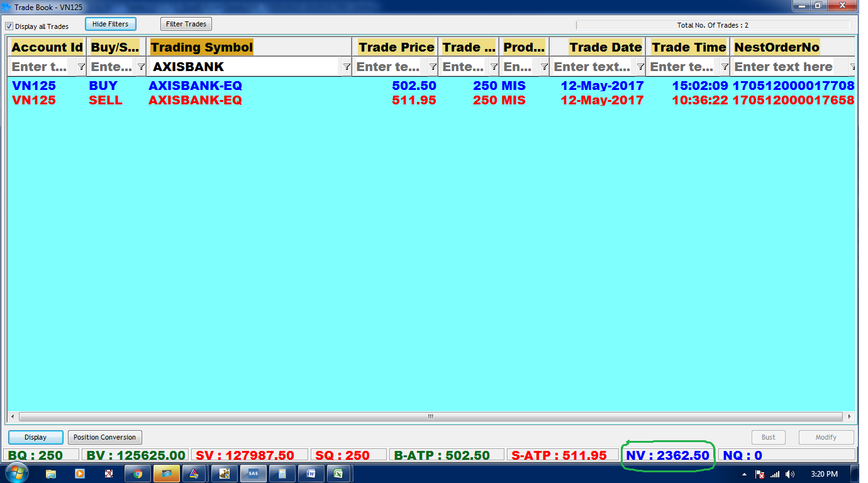
Task: Open Windows Media Player from the taskbar
Action: 80,474
